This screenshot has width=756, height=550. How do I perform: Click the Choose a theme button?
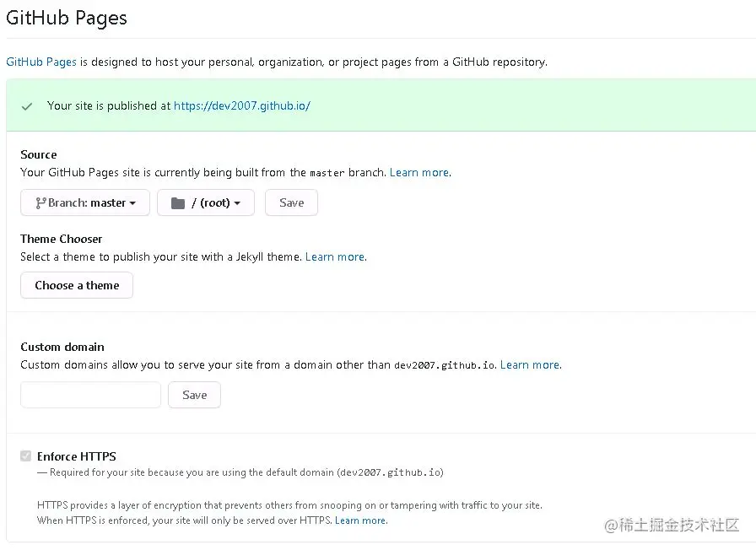(76, 285)
